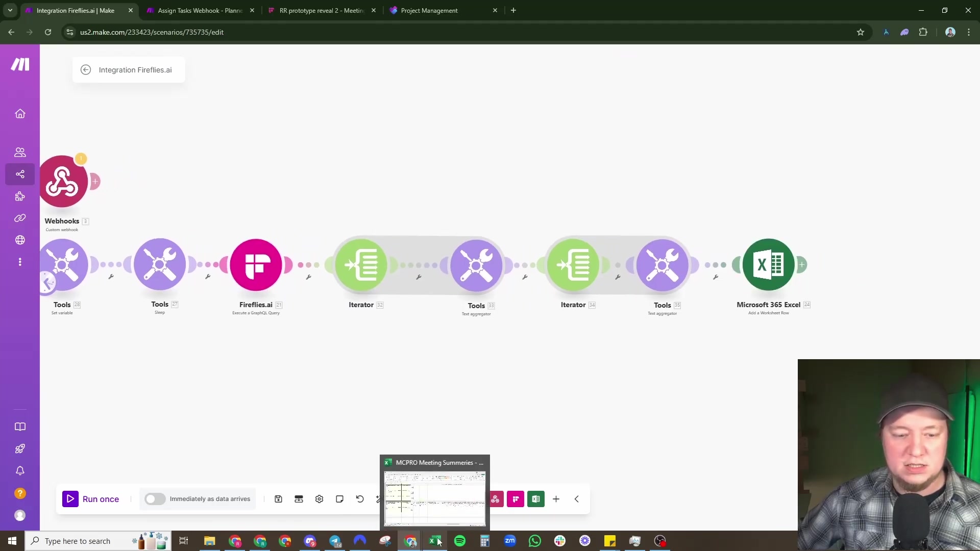Switch to RR prototype reveal 2 tab
The height and width of the screenshot is (551, 980).
coord(322,10)
